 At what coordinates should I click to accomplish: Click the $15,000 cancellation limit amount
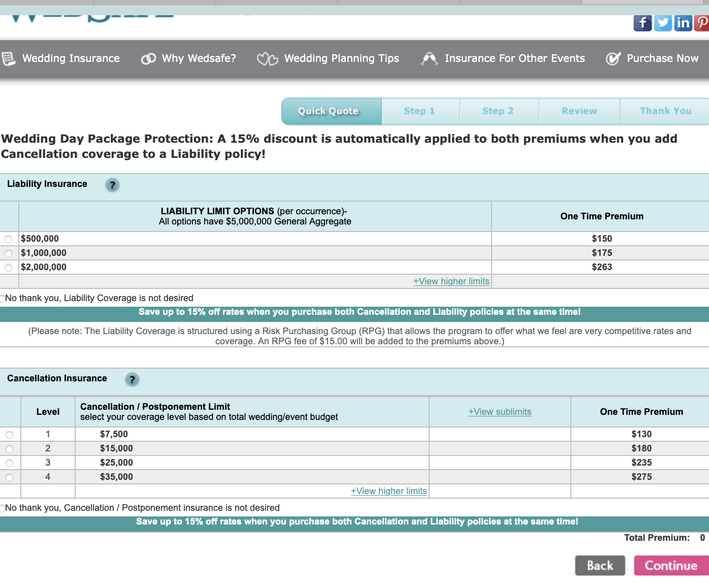pyautogui.click(x=116, y=448)
